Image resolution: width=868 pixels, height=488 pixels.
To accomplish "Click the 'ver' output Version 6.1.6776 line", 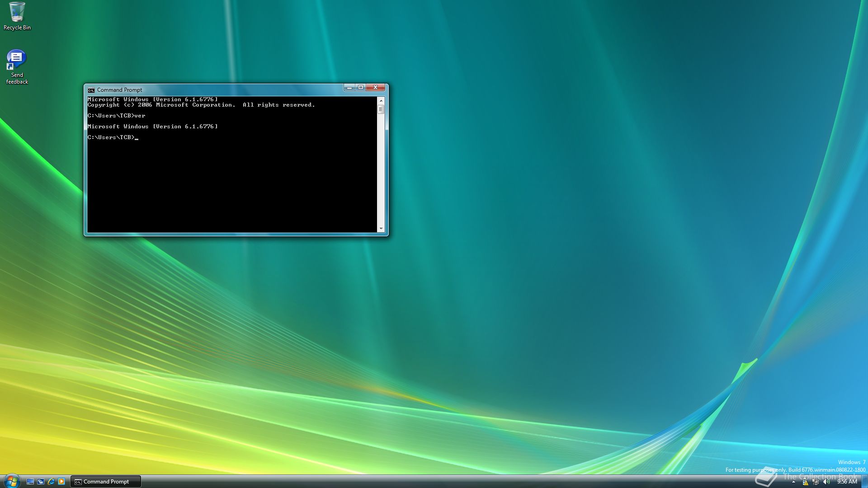I will pyautogui.click(x=153, y=127).
